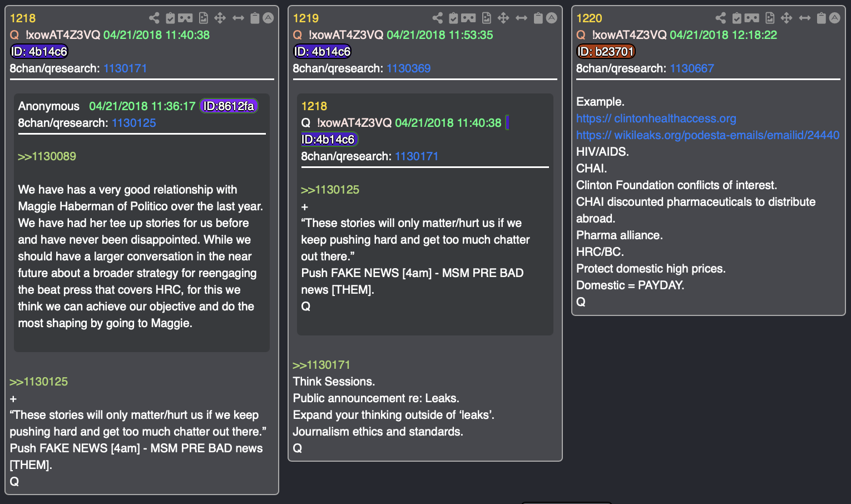
Task: Follow the >>1130171 reply reference
Action: [x=321, y=365]
